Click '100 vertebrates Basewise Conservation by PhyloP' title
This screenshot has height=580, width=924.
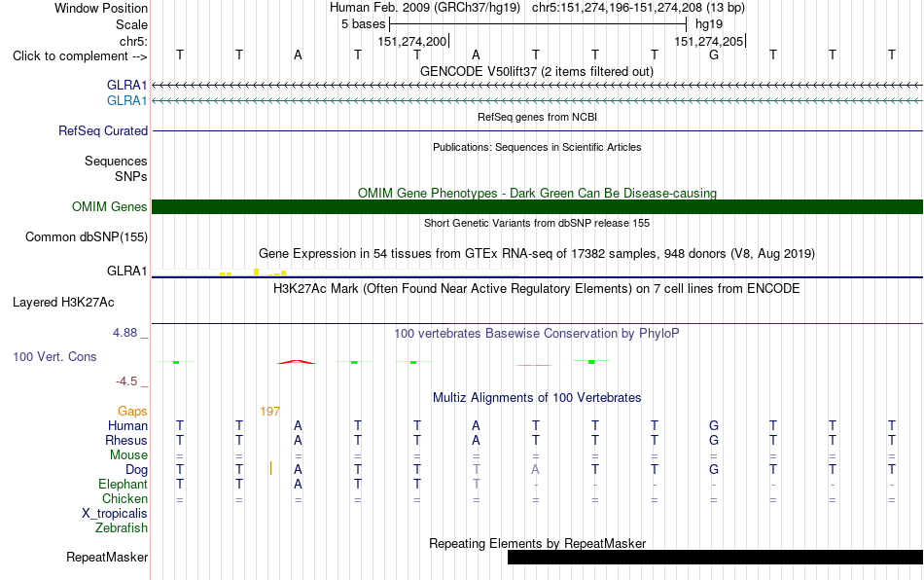pyautogui.click(x=537, y=334)
